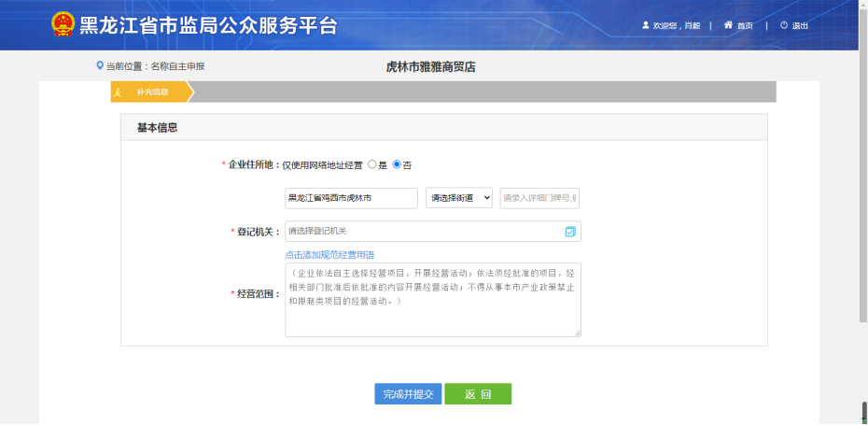The image size is (868, 425).
Task: Focus the detailed door number input
Action: point(539,198)
